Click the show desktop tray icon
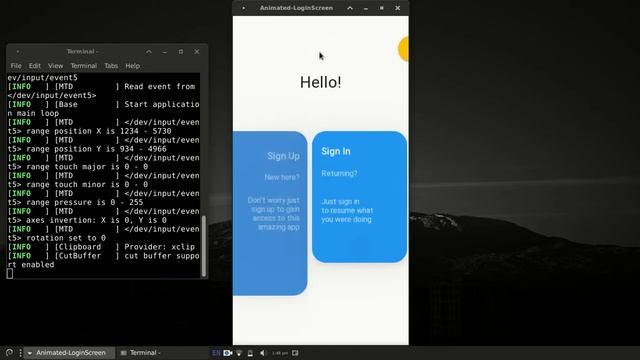 (295, 353)
